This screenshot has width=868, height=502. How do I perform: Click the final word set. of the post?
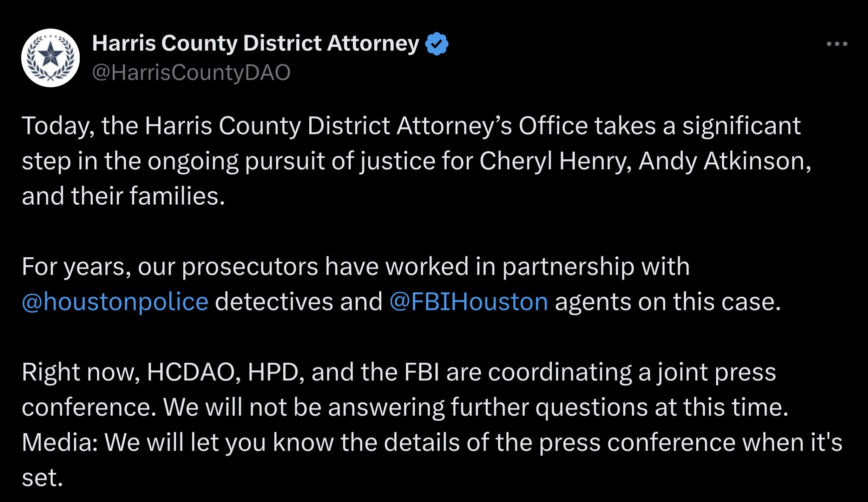coord(42,478)
